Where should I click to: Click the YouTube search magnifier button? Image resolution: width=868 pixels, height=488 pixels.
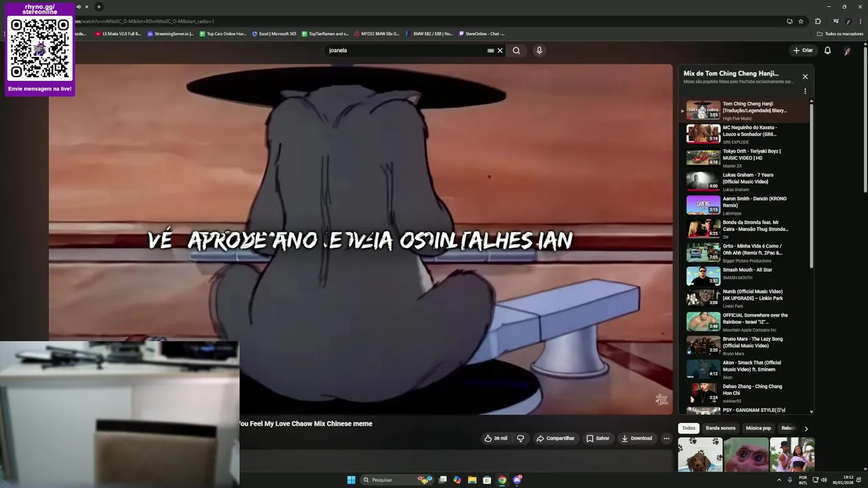click(x=516, y=50)
